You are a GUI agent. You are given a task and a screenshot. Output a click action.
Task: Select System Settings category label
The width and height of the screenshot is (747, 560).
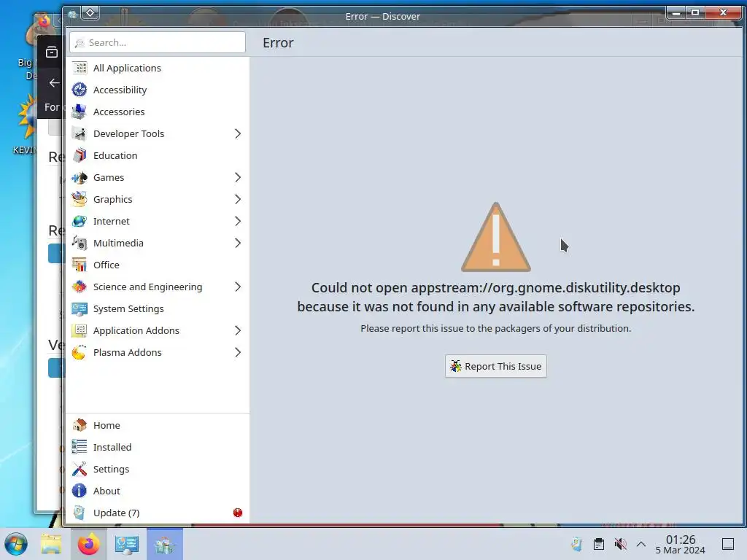(x=128, y=309)
